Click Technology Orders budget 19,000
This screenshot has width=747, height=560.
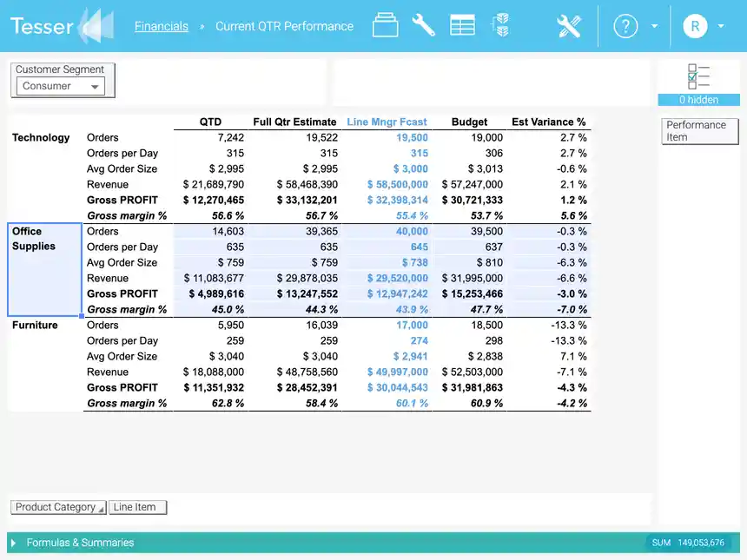click(x=487, y=138)
